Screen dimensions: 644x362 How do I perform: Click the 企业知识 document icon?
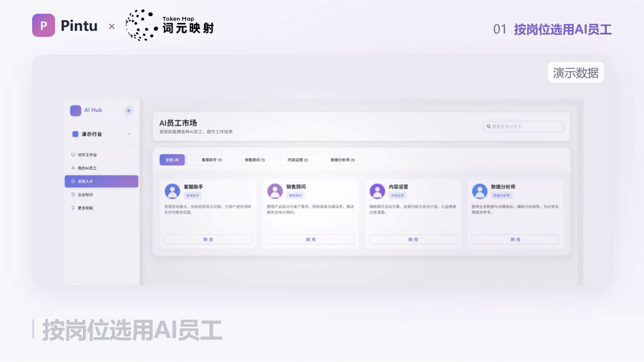coord(73,194)
